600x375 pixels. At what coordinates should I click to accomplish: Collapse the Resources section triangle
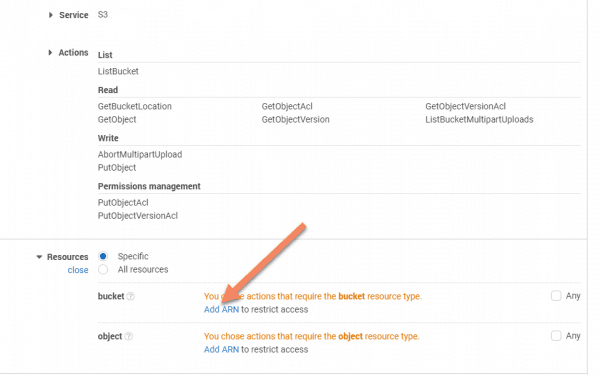click(x=39, y=257)
